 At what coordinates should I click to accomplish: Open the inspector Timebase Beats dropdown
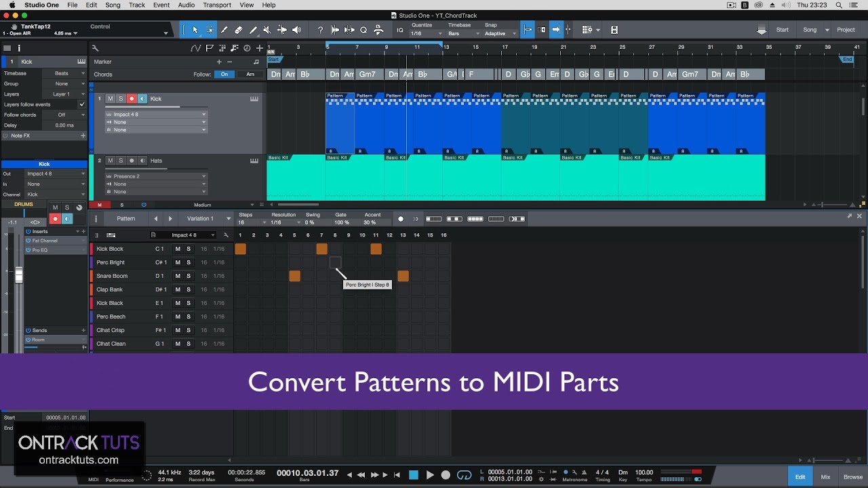pos(66,73)
